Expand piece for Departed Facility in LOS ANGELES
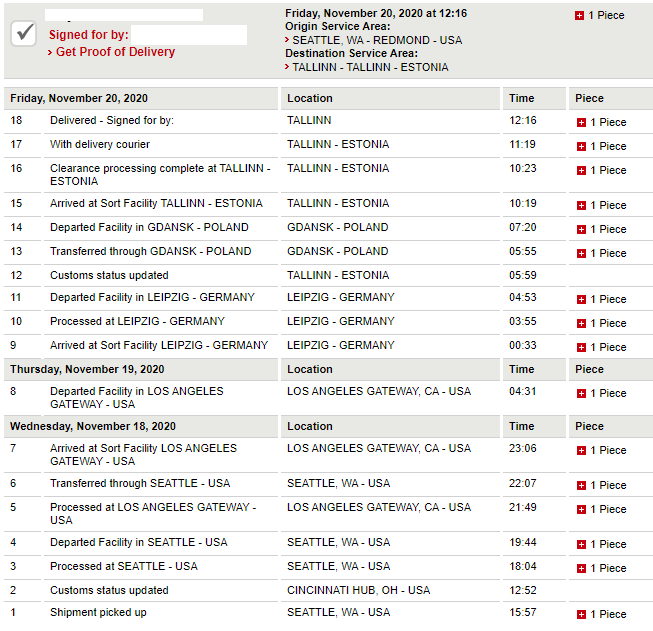This screenshot has width=653, height=631. click(581, 393)
